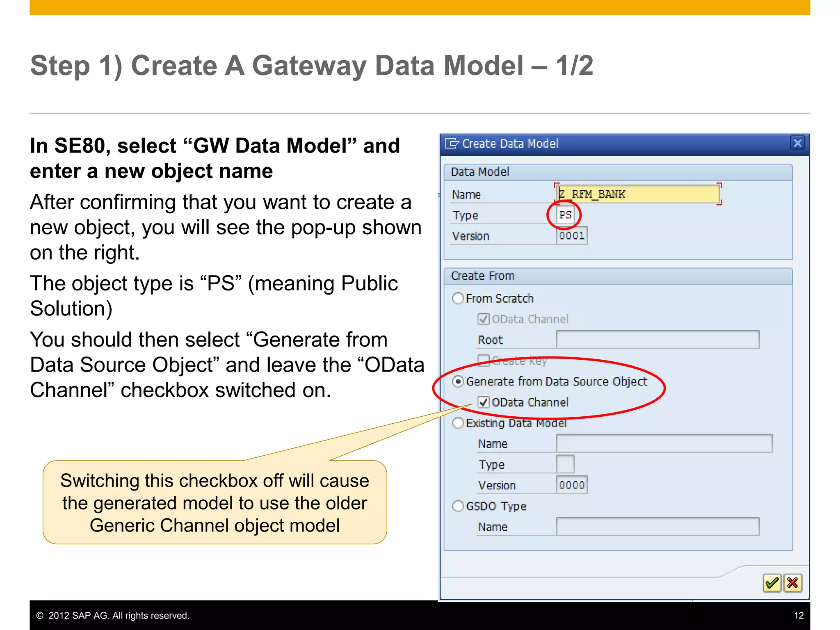Select the GSDO Type radio button
Screen dimensions: 840x630
click(x=458, y=506)
